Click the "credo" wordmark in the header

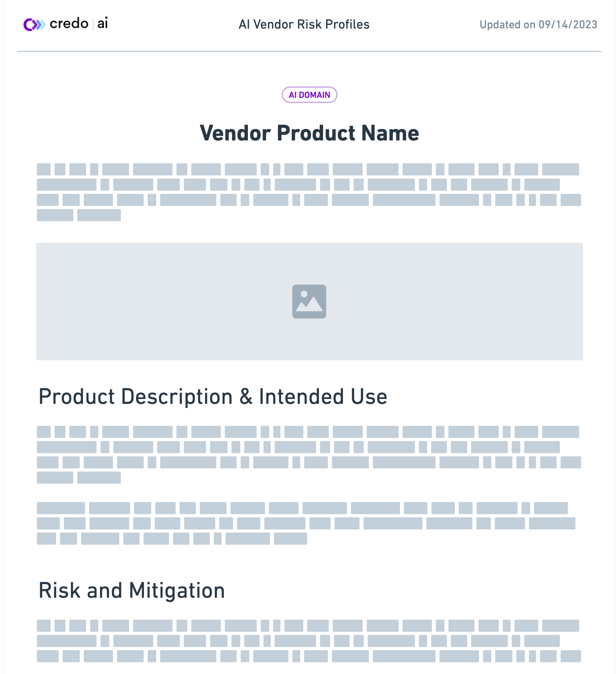[x=69, y=24]
